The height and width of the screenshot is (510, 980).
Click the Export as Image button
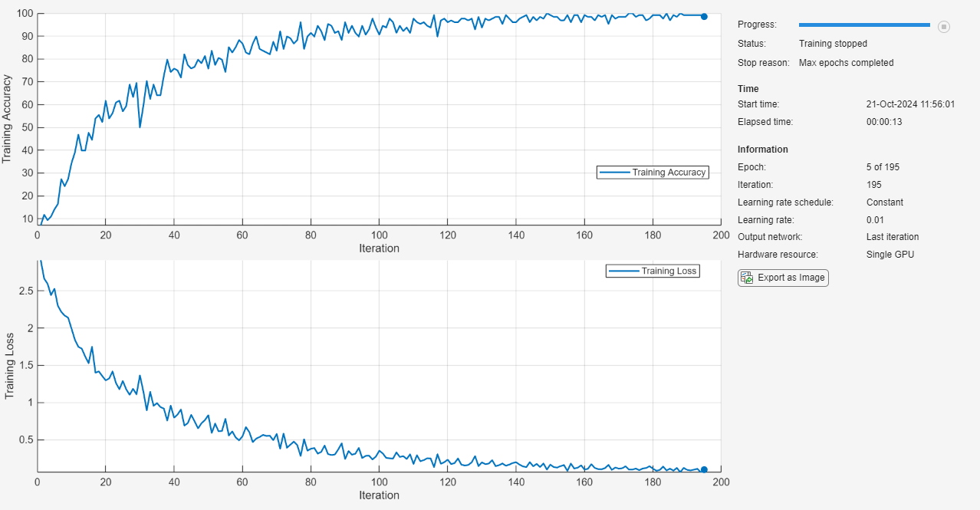783,278
